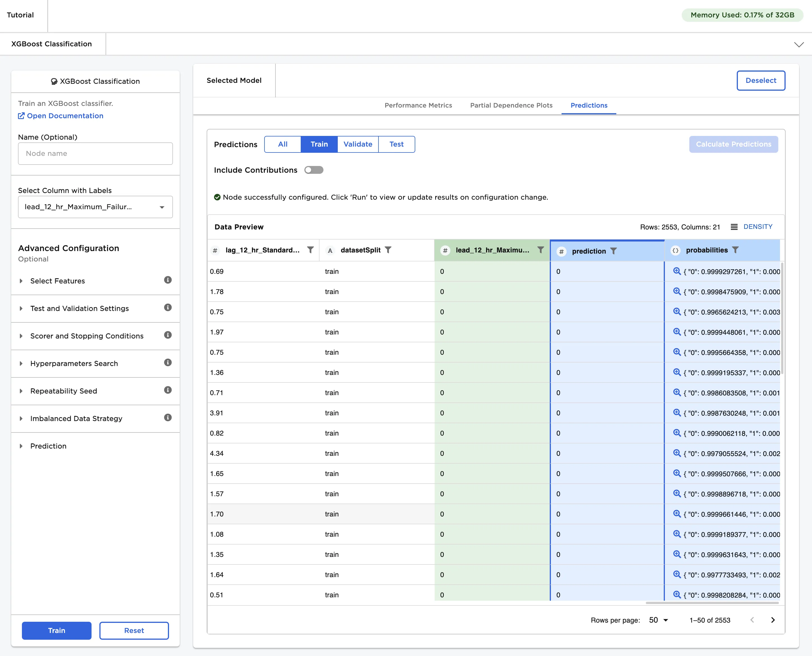812x656 pixels.
Task: Click filter icon on datasetSplit column
Action: pos(388,250)
